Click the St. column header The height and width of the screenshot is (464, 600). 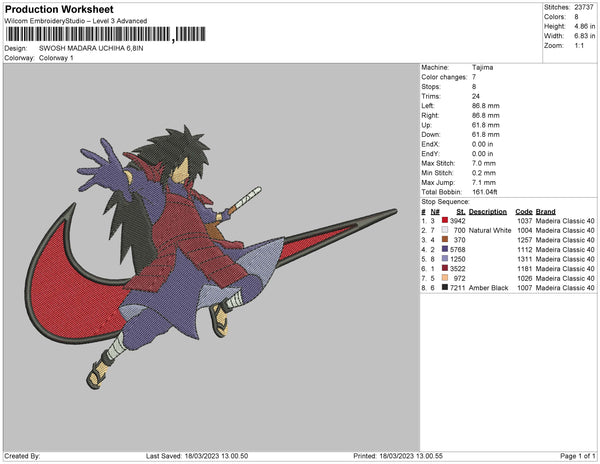point(461,212)
